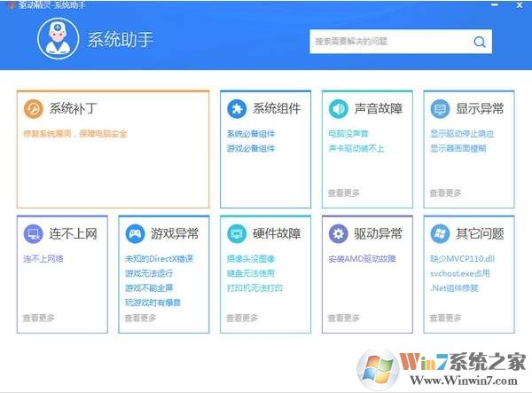The width and height of the screenshot is (532, 393).
Task: Click the gear 驱动异常 icon
Action: [338, 234]
